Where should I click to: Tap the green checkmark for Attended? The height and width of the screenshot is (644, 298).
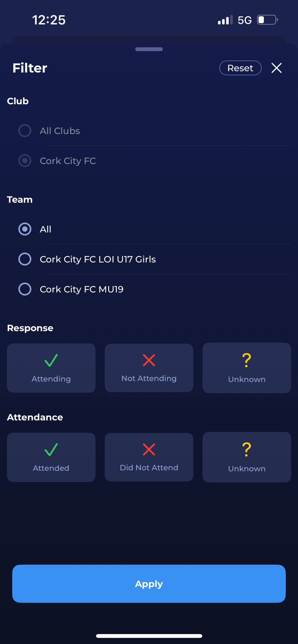(51, 449)
